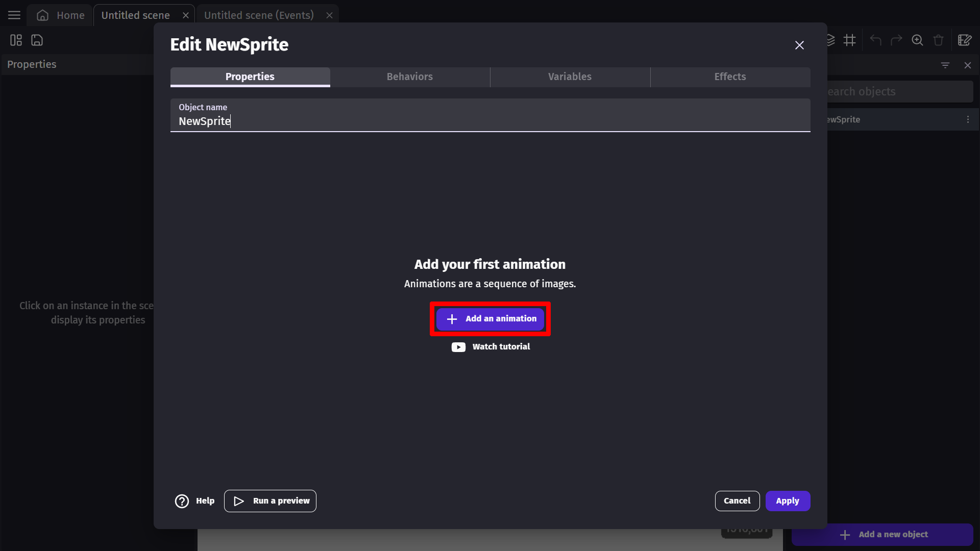
Task: Click the trash delete icon
Action: (x=938, y=40)
